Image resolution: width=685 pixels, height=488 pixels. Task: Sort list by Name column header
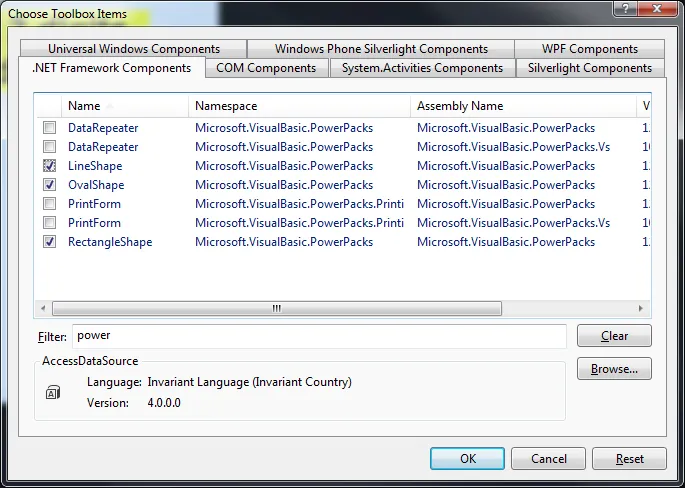click(125, 106)
